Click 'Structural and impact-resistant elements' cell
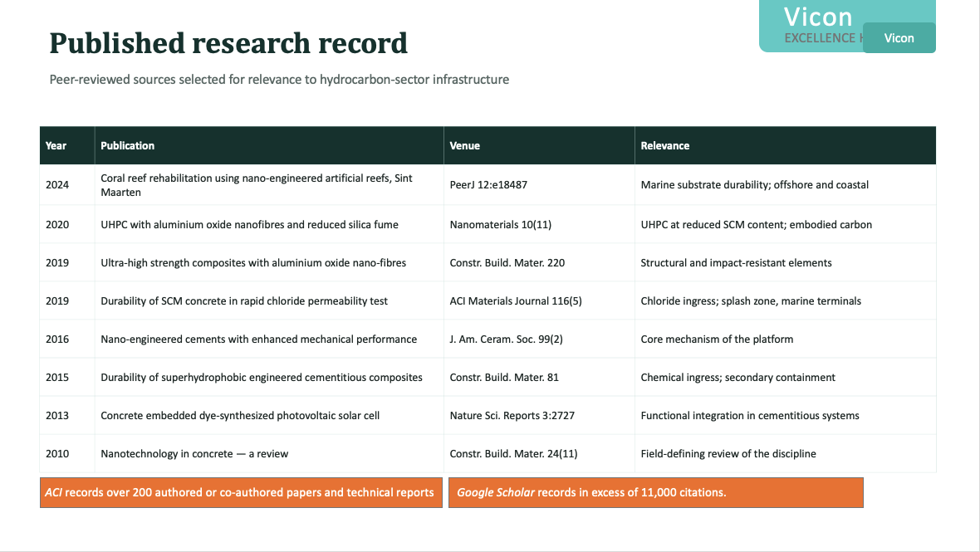This screenshot has height=552, width=980. 786,263
